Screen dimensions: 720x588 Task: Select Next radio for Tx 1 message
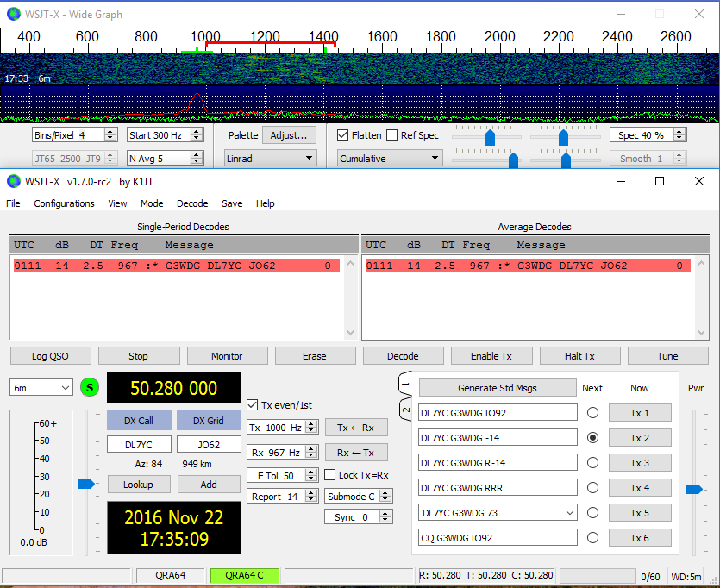(592, 413)
